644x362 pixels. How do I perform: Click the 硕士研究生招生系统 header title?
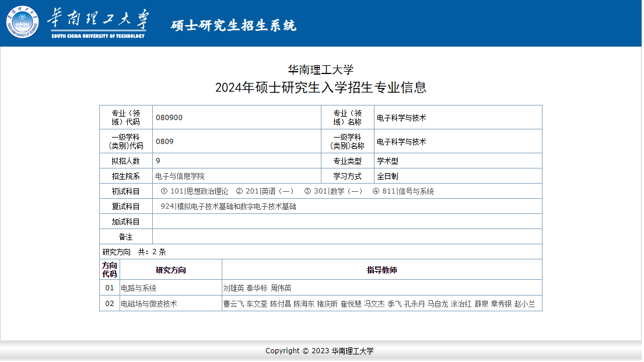(233, 26)
